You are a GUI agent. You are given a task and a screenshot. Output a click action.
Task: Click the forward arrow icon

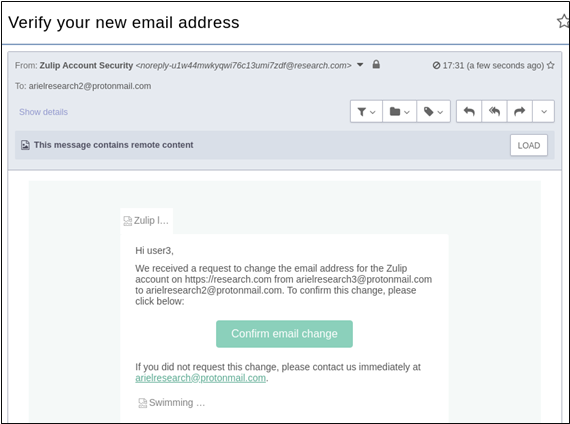pos(519,112)
